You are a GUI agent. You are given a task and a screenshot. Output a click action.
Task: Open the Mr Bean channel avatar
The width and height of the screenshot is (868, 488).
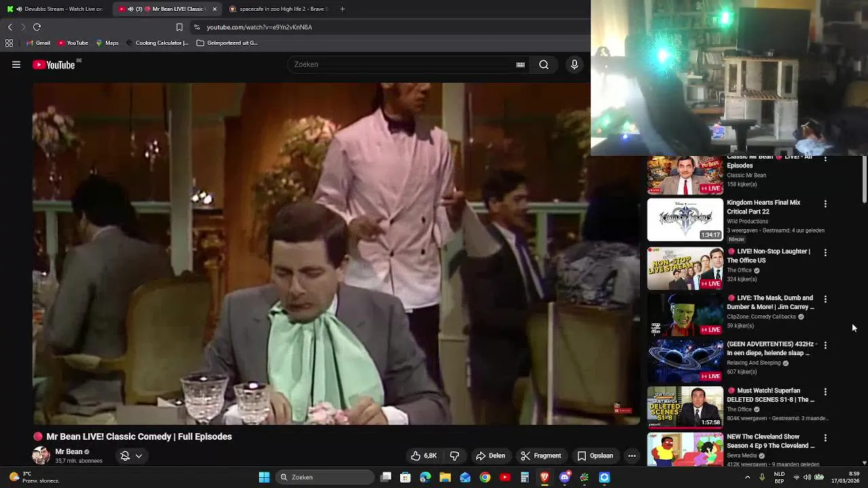pos(41,455)
